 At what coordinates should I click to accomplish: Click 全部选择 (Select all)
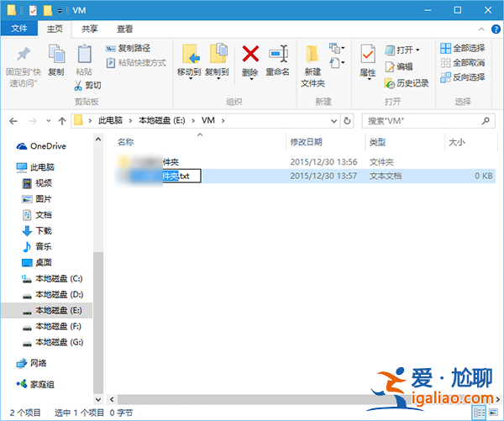(462, 48)
